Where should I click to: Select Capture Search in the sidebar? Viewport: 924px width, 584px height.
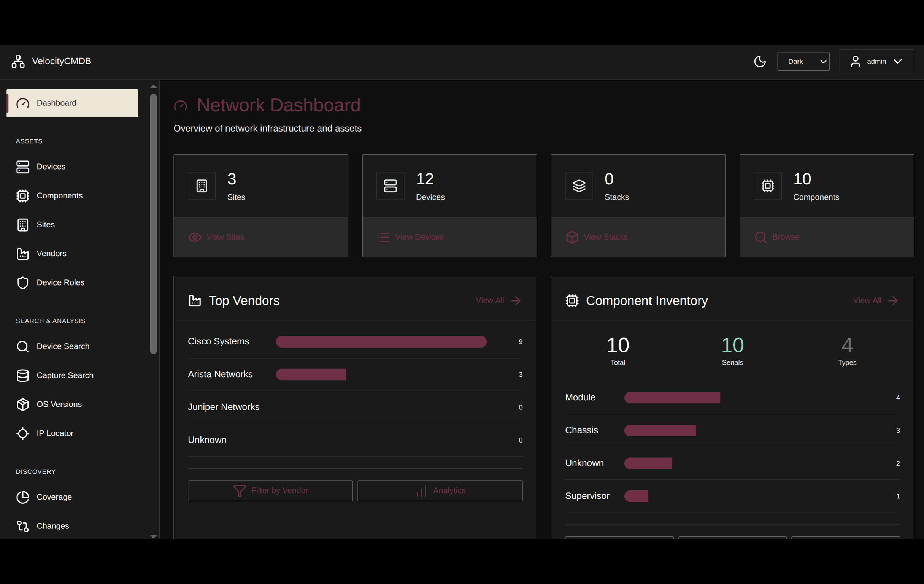pos(65,375)
